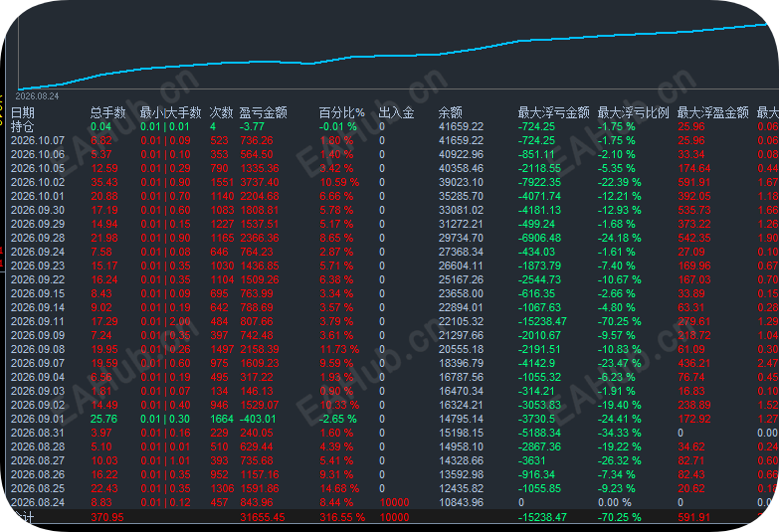Select the 2026.09.01 date row
This screenshot has width=779, height=532.
38,419
